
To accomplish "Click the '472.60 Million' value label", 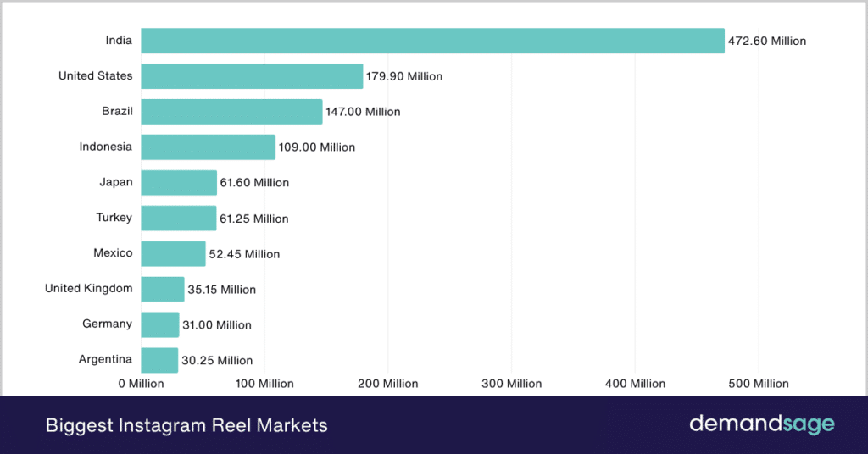I will point(766,41).
